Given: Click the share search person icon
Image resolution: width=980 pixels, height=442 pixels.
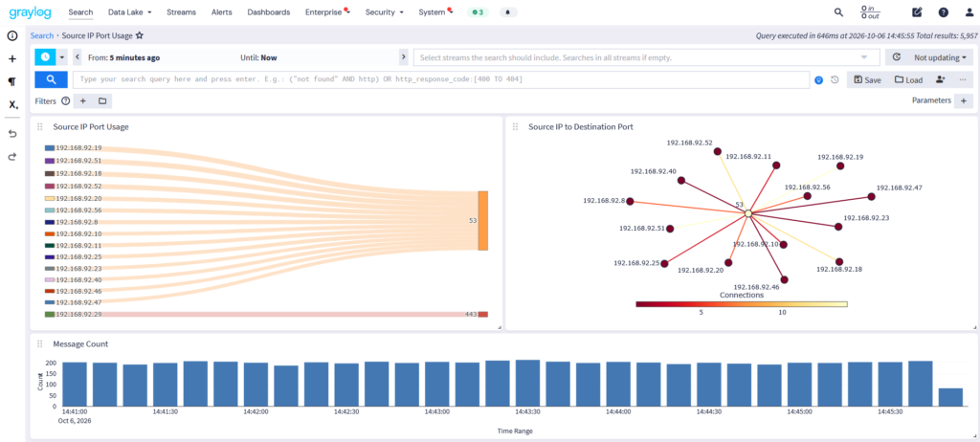Looking at the screenshot, I should pos(940,79).
